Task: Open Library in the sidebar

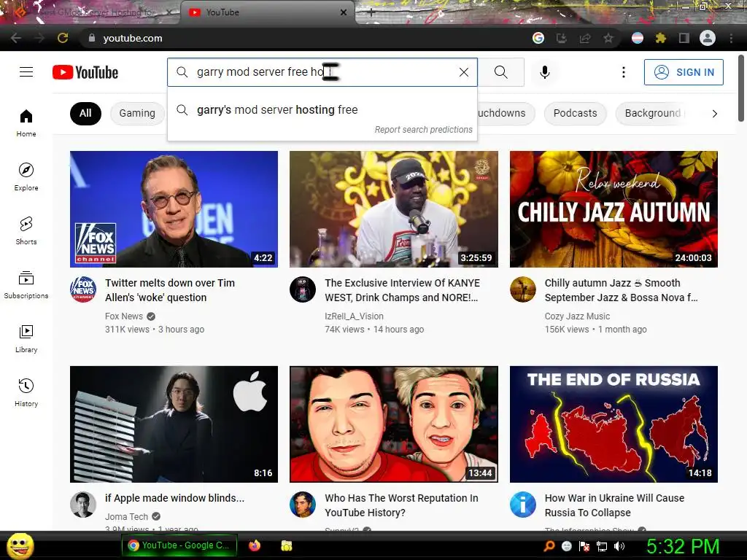Action: click(26, 338)
